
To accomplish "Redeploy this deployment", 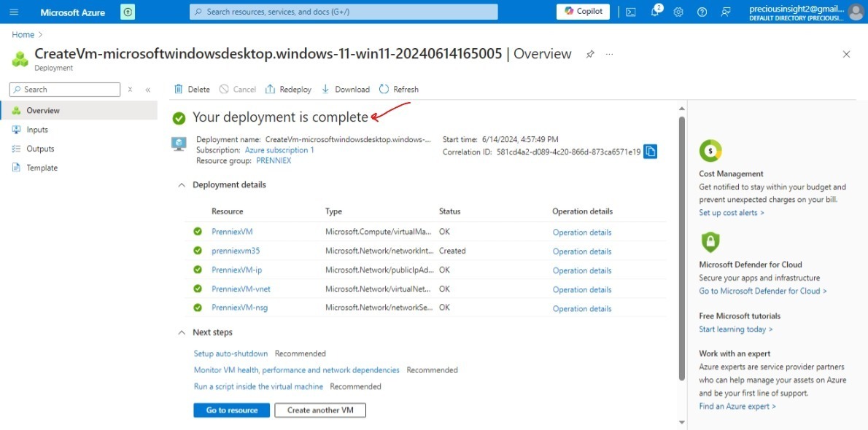I will [288, 89].
